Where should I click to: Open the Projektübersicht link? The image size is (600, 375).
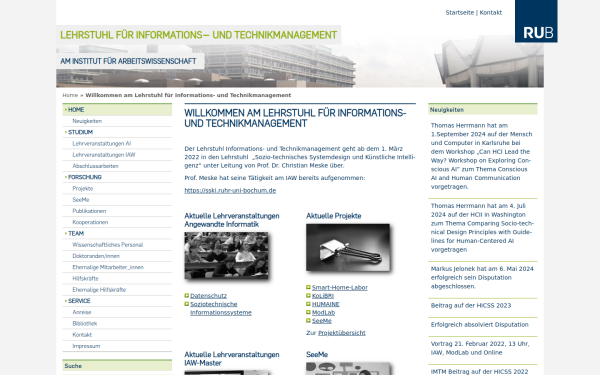[x=342, y=333]
